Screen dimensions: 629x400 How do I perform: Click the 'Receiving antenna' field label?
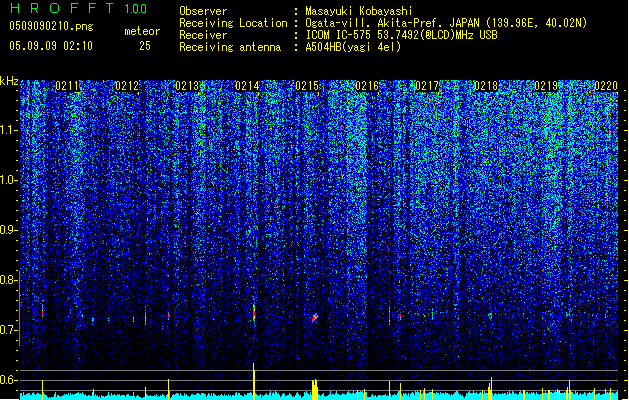pyautogui.click(x=230, y=47)
